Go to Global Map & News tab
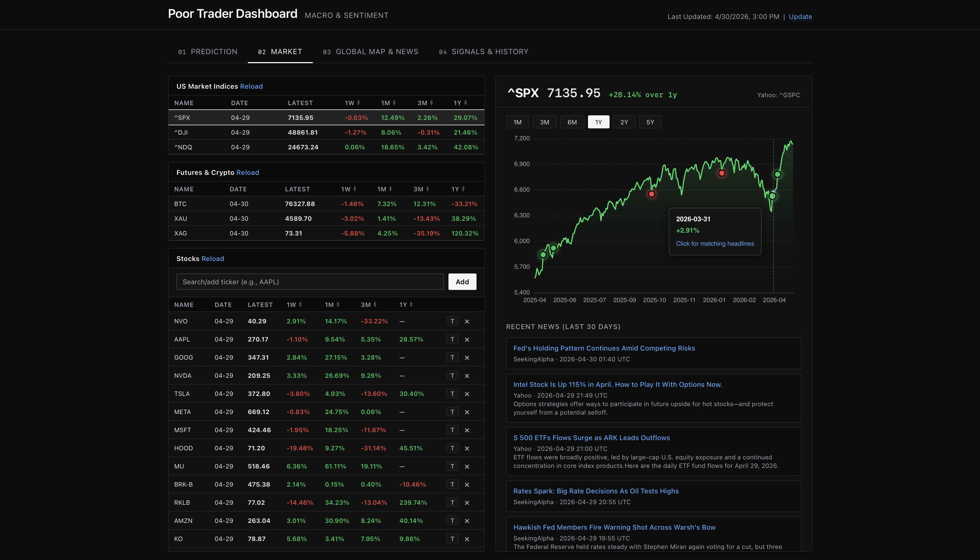Screen dimensions: 980x560 pos(371,52)
